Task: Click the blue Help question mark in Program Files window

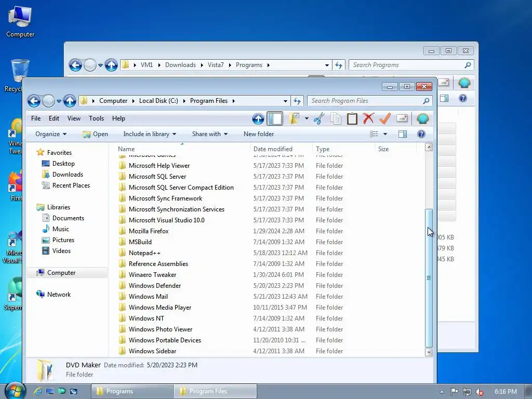Action: point(421,134)
